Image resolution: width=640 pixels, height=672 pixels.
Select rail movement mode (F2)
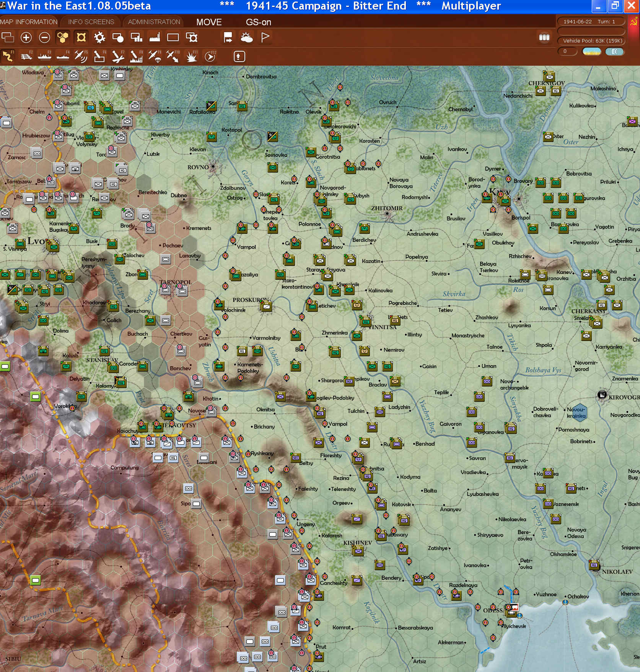(x=26, y=57)
